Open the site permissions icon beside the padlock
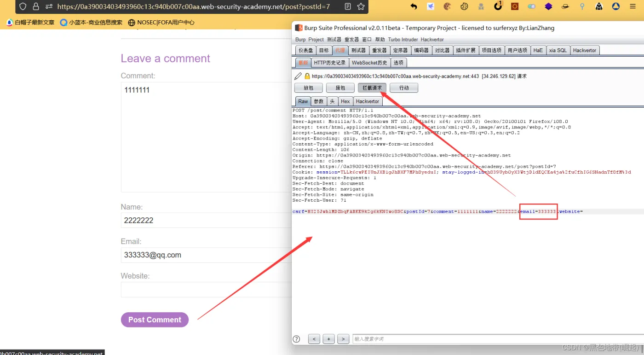This screenshot has height=355, width=644. [48, 6]
